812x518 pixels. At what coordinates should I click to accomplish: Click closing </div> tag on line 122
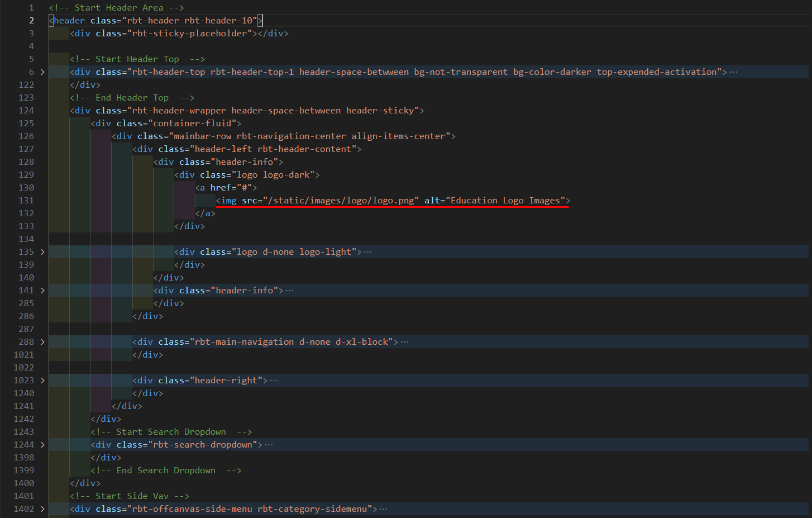click(x=85, y=85)
